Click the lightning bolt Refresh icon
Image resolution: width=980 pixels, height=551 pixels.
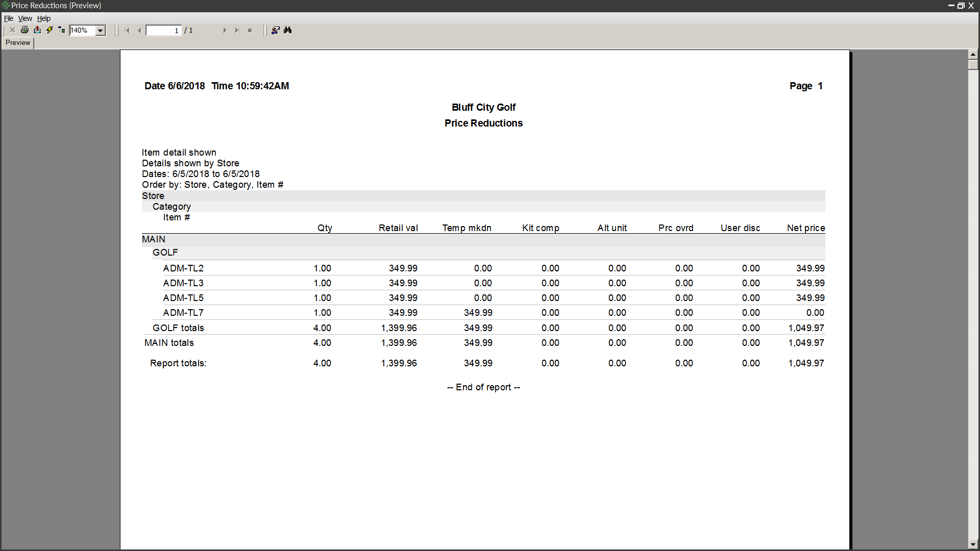click(50, 30)
